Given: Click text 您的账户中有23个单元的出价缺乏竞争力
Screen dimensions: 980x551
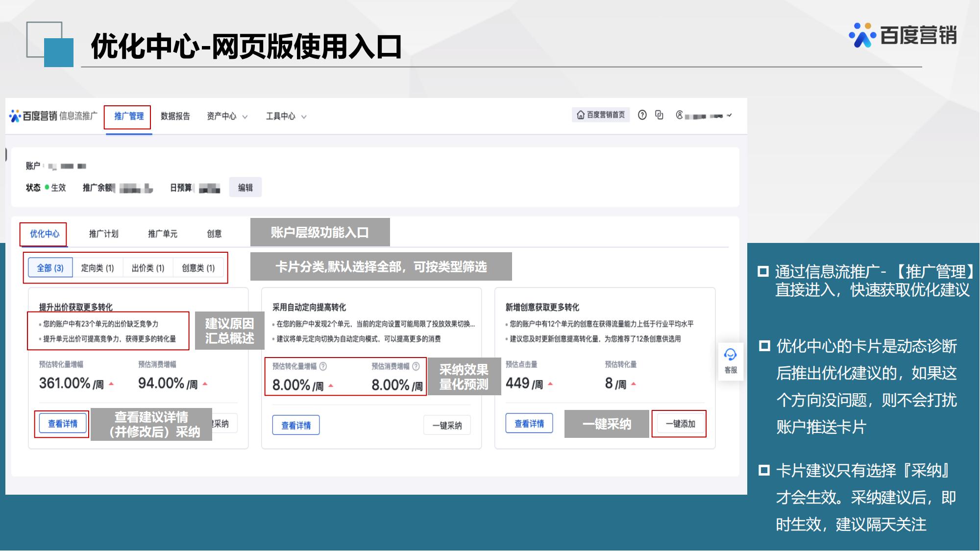Looking at the screenshot, I should pyautogui.click(x=100, y=324).
